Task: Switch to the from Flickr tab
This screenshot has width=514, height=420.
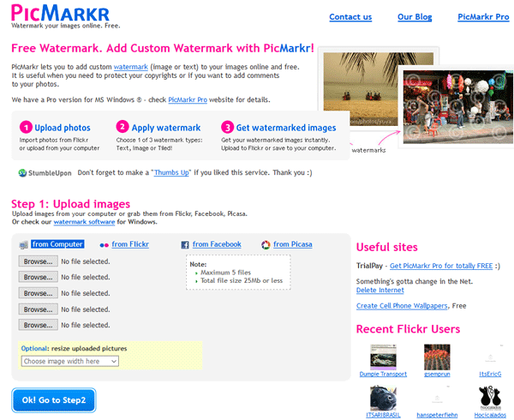Action: click(x=130, y=244)
